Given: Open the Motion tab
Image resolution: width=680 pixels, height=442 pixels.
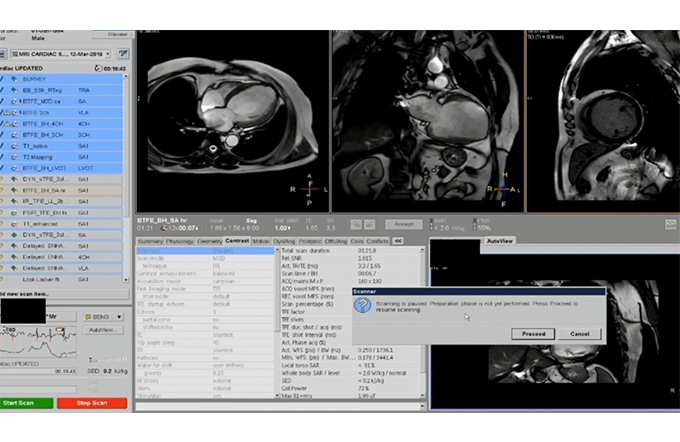Looking at the screenshot, I should [261, 241].
